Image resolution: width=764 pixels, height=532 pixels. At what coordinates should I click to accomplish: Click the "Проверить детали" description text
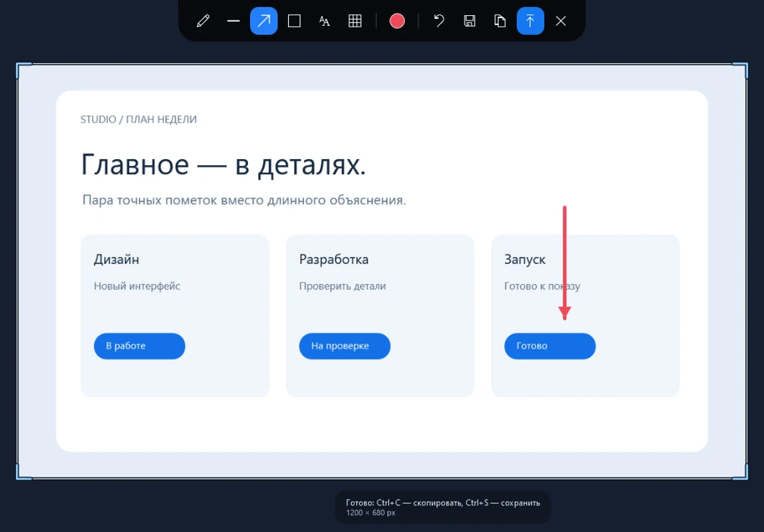pos(343,286)
